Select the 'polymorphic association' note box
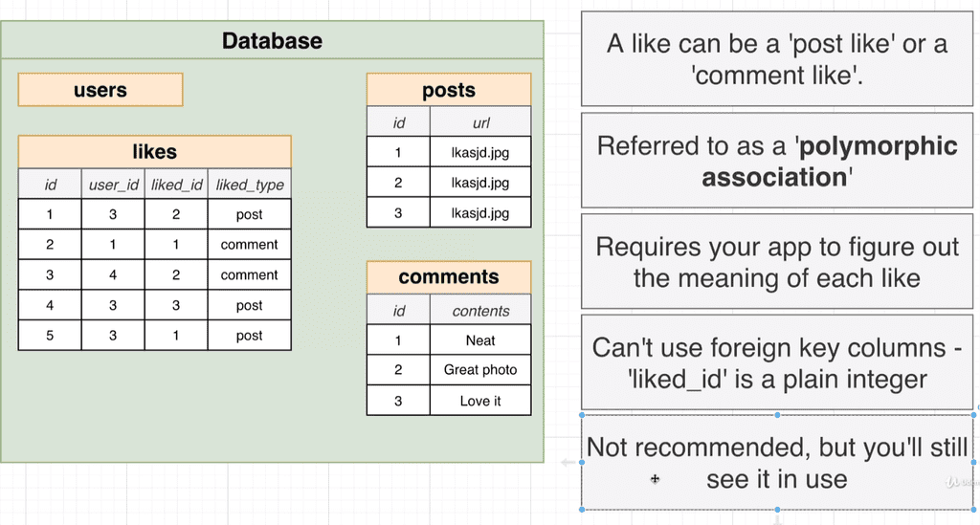The width and height of the screenshot is (980, 525). (777, 162)
